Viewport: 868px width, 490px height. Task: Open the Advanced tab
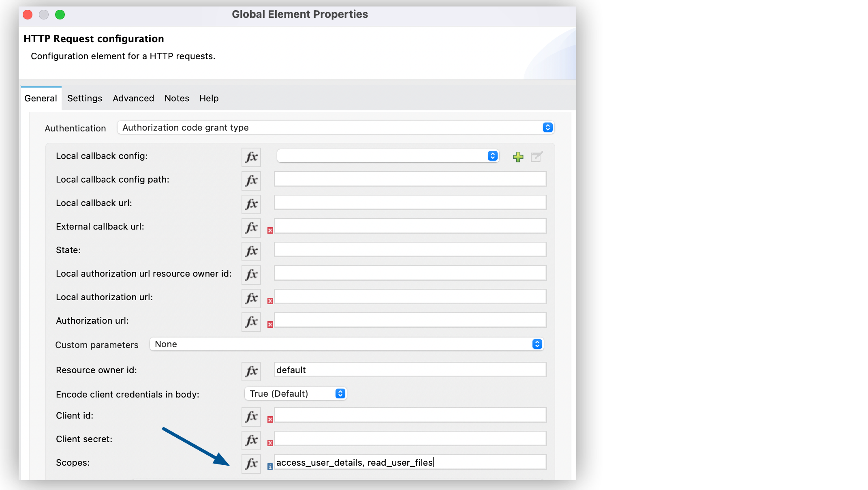133,98
